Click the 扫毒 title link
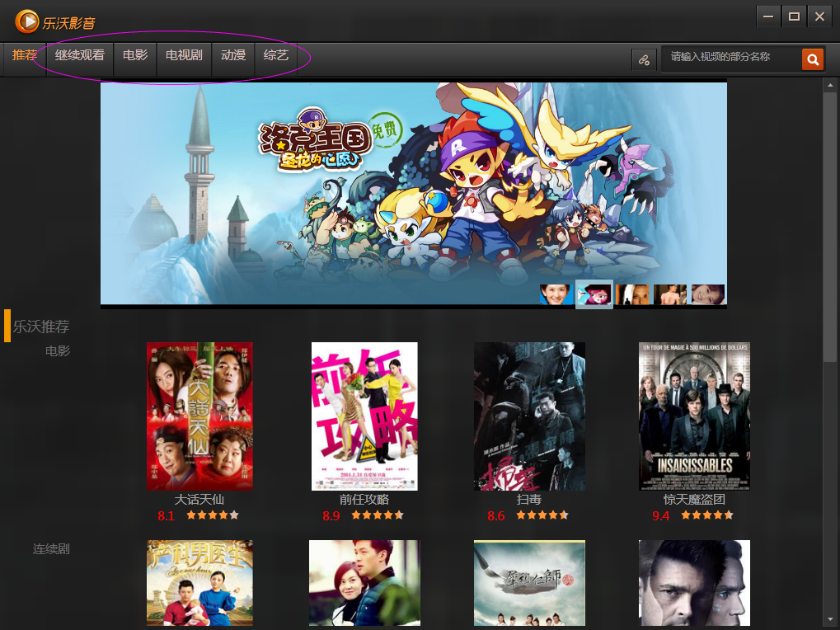Image resolution: width=840 pixels, height=630 pixels. coord(529,500)
